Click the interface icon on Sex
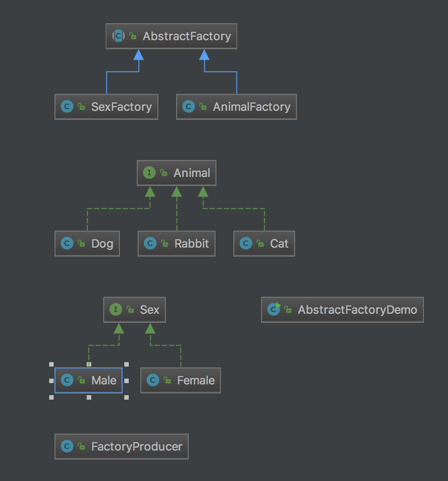448x481 pixels. point(116,309)
